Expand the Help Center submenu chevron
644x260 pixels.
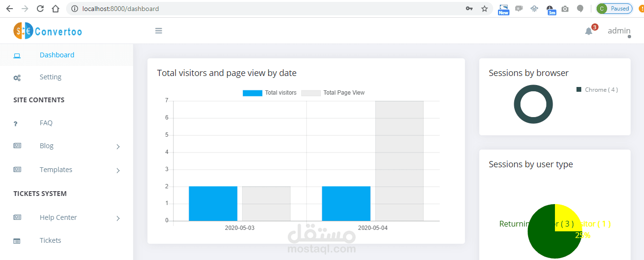click(118, 218)
